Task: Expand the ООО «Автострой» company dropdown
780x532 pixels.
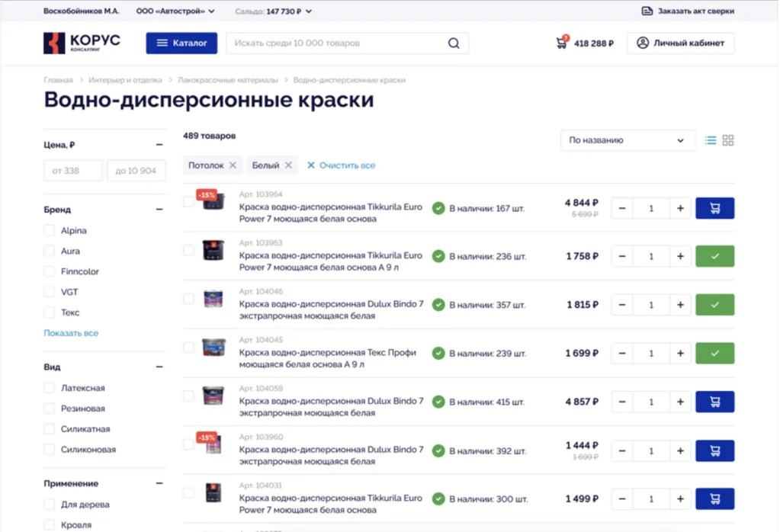Action: click(175, 11)
